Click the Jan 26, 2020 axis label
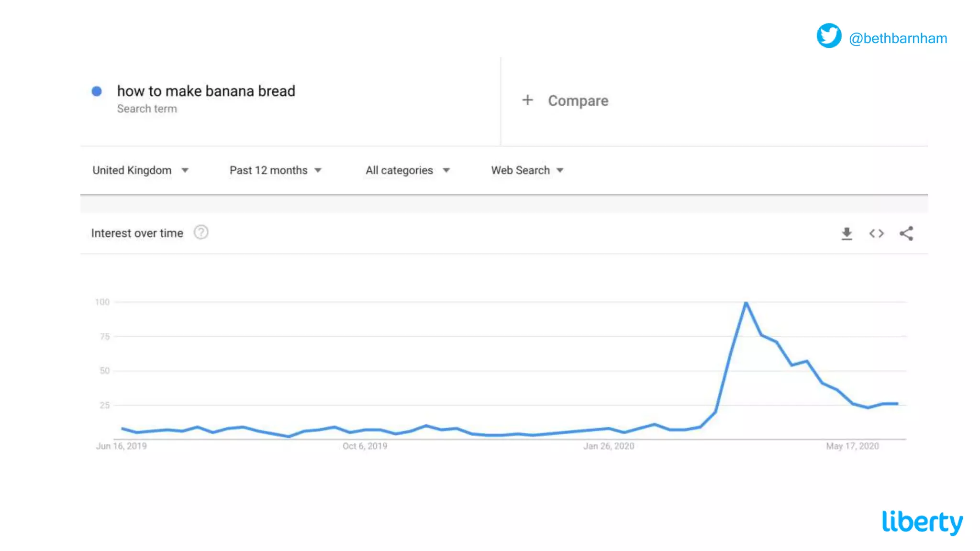The width and height of the screenshot is (980, 551). (608, 446)
